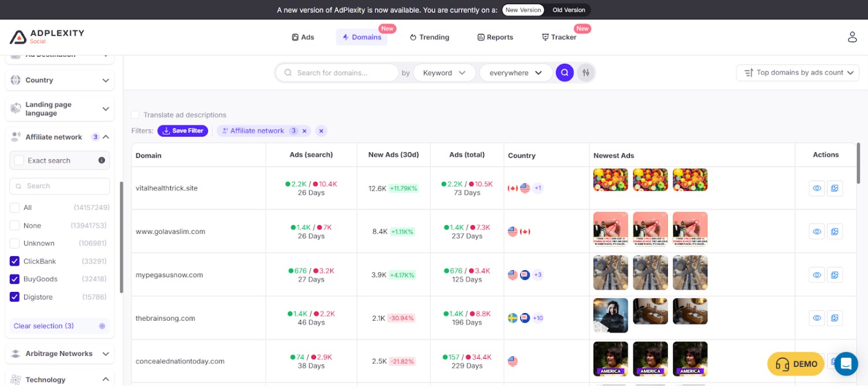Screen dimensions: 868x391
Task: Open the Keyword search-by dropdown
Action: [x=444, y=72]
